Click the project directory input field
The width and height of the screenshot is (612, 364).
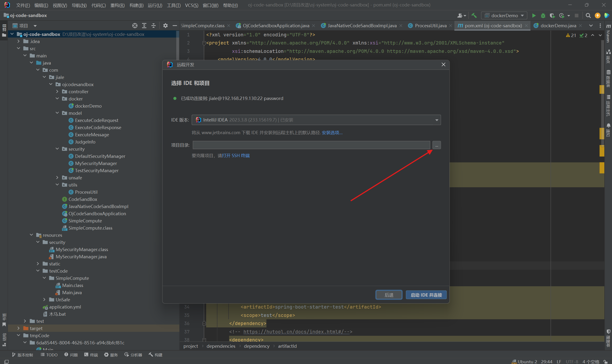pos(311,145)
